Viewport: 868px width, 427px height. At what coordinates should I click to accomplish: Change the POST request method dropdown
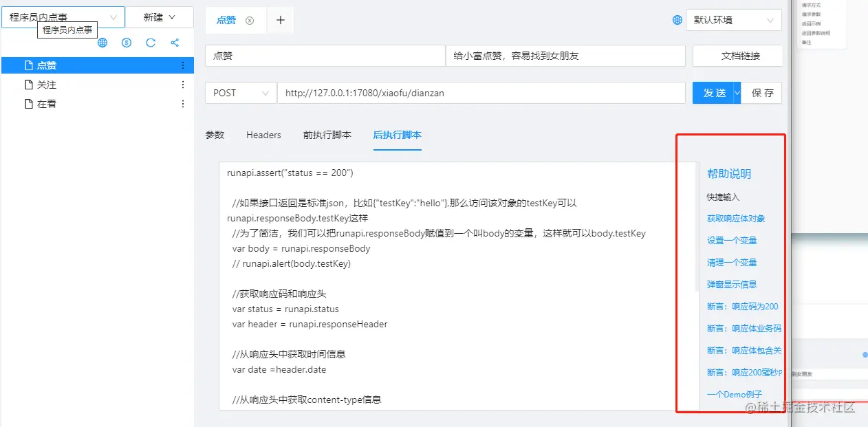[x=240, y=93]
